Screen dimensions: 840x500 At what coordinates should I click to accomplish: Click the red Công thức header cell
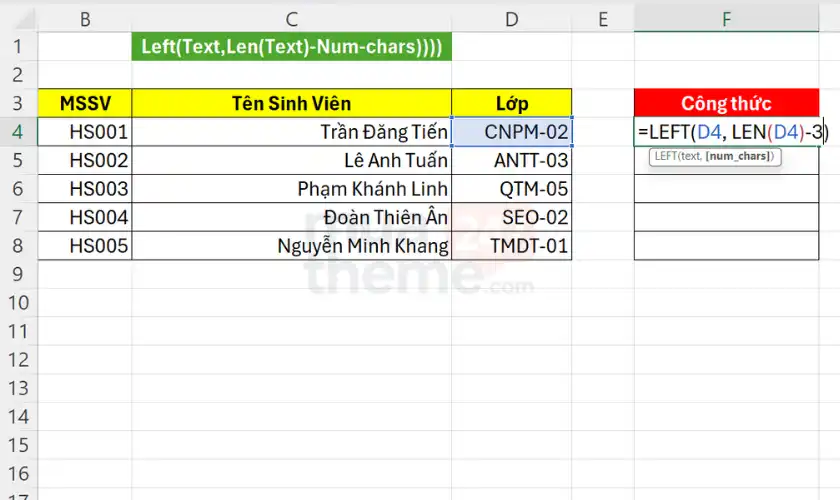[x=726, y=103]
